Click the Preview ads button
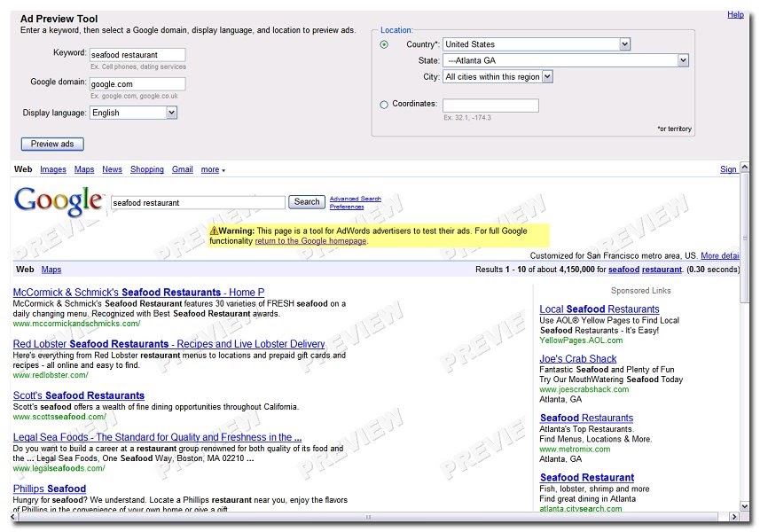 52,144
